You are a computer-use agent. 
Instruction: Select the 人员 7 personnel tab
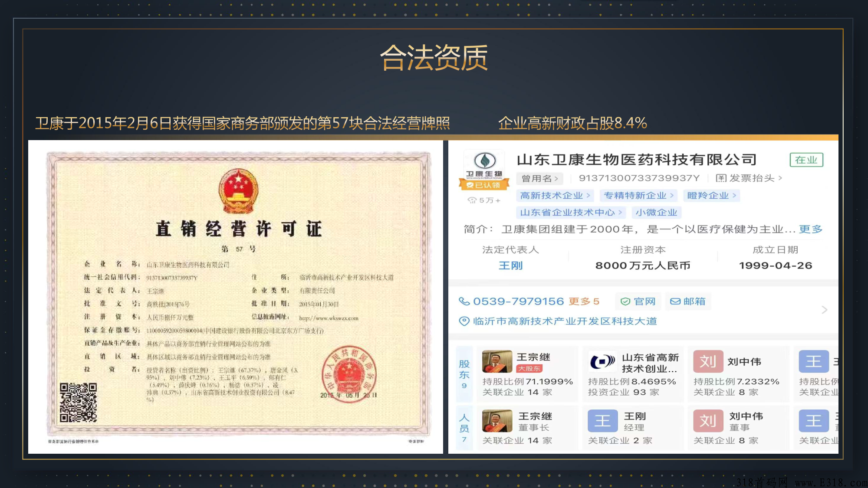point(464,428)
